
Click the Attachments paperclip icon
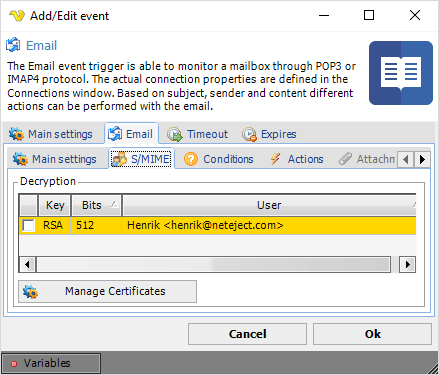pos(345,159)
